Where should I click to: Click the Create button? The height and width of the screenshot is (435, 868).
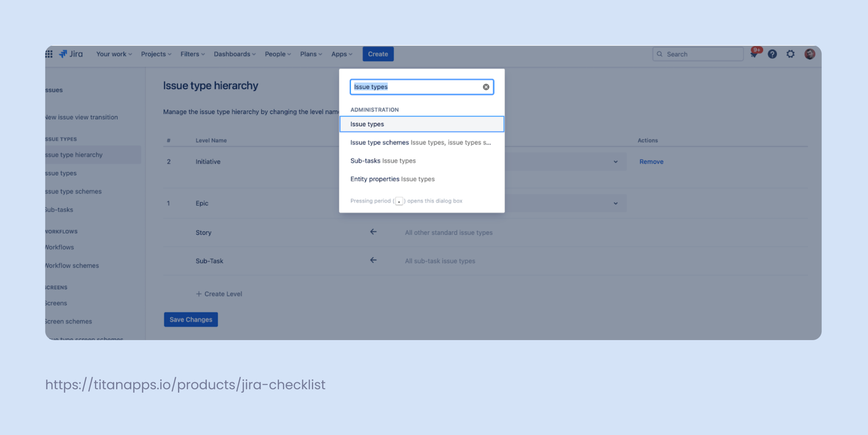pos(378,54)
